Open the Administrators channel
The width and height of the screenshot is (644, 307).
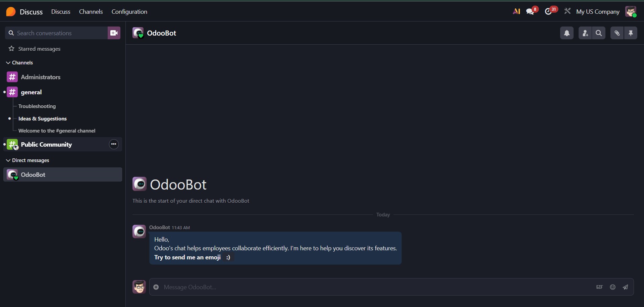(x=63, y=77)
